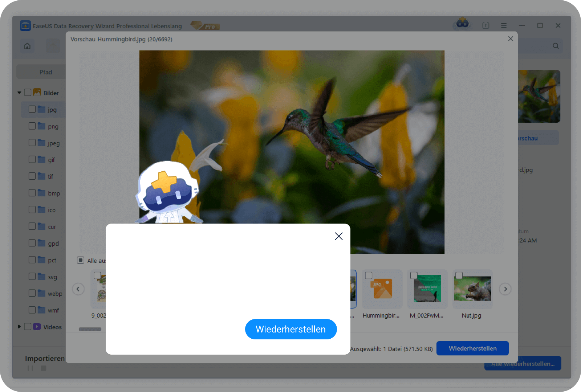Click the mascot avatar icon in title bar
The height and width of the screenshot is (392, 581).
point(462,24)
